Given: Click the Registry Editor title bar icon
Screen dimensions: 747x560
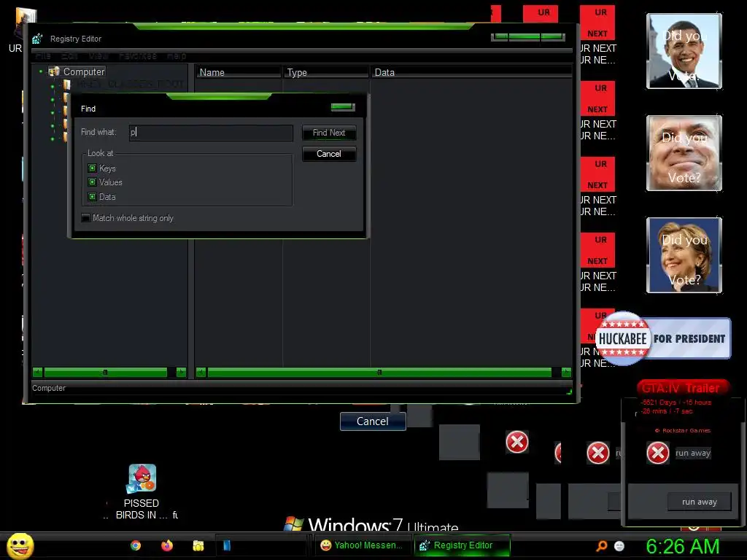Looking at the screenshot, I should click(x=37, y=39).
